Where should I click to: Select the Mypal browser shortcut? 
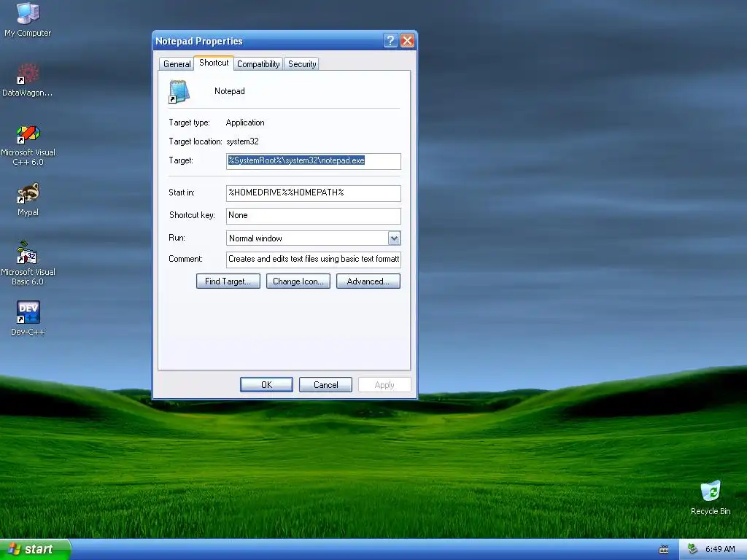pos(28,200)
